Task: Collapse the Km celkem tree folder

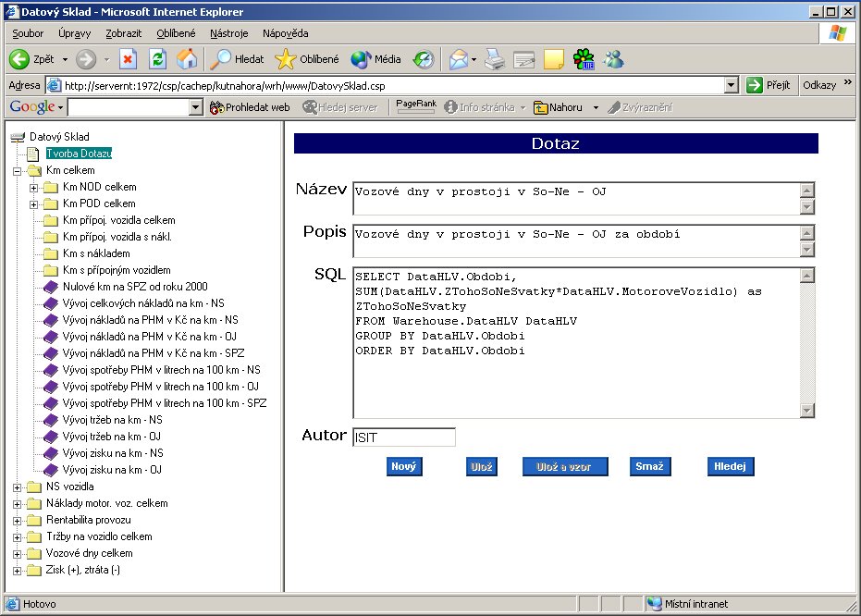Action: point(17,171)
